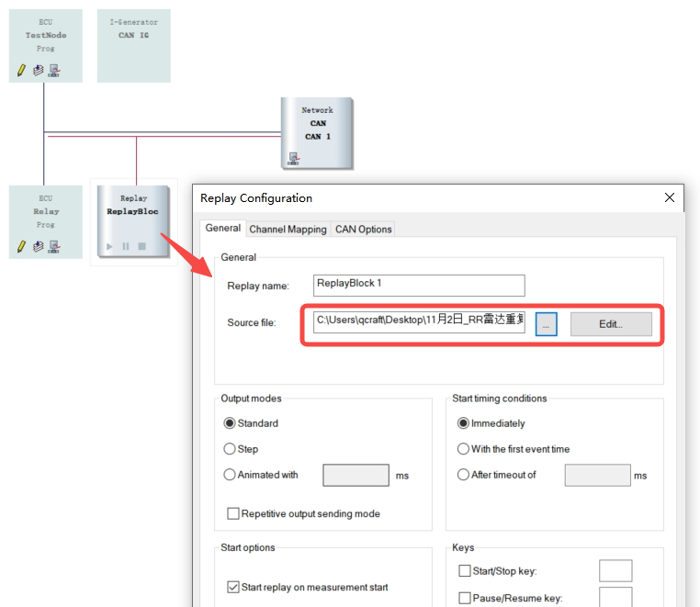Image resolution: width=700 pixels, height=607 pixels.
Task: Open the CAN Options tab
Action: coord(363,229)
